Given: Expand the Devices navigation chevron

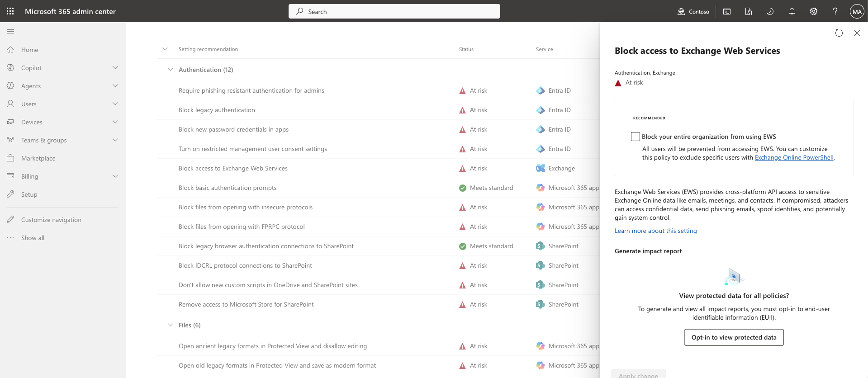Looking at the screenshot, I should click(115, 122).
